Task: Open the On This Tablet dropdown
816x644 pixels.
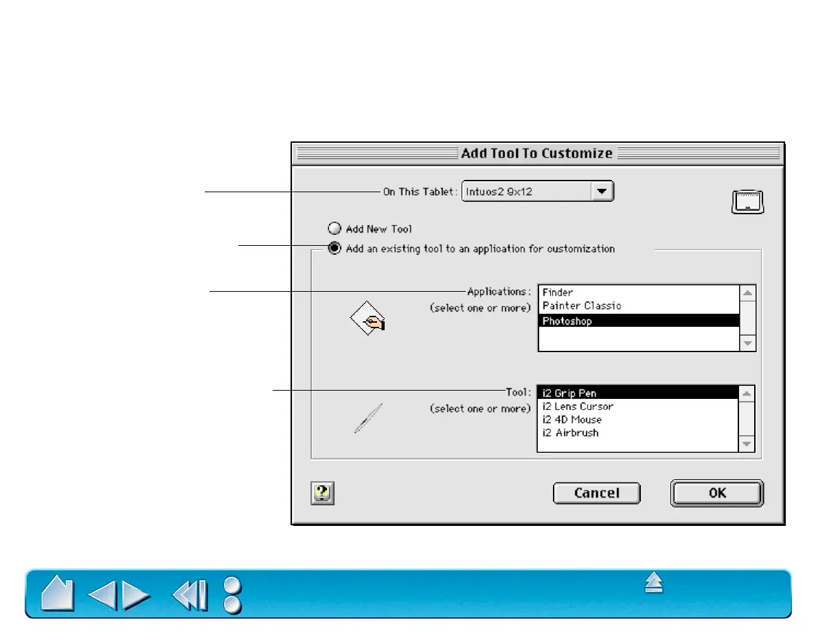Action: (x=538, y=191)
